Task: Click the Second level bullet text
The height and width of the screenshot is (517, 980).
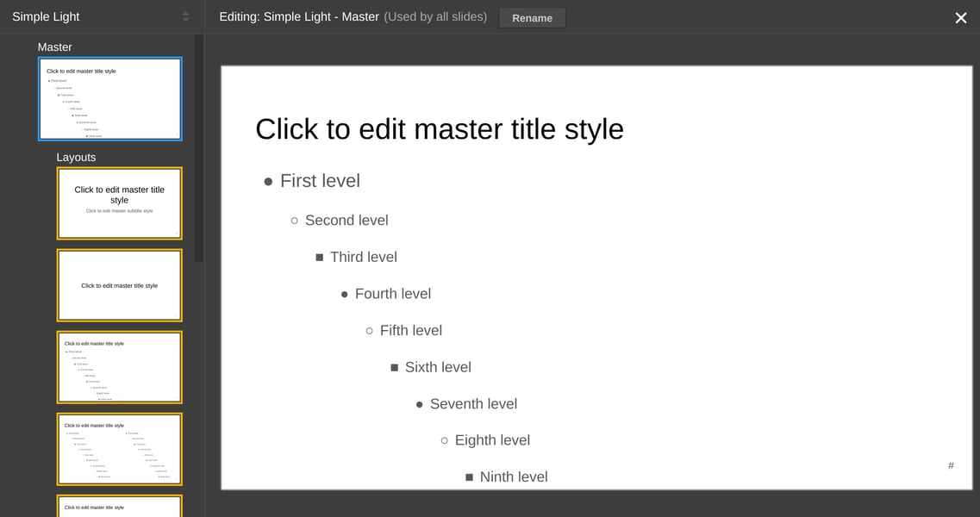Action: 346,220
